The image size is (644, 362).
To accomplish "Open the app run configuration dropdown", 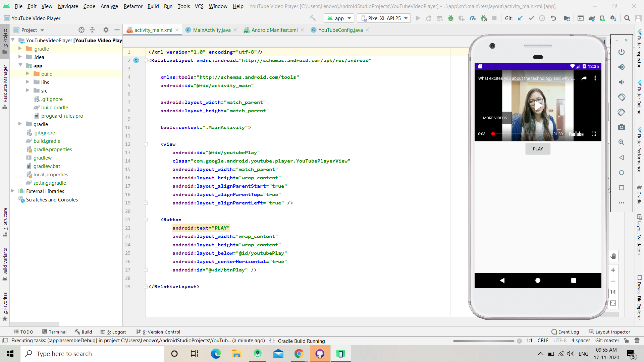I will coord(339,18).
